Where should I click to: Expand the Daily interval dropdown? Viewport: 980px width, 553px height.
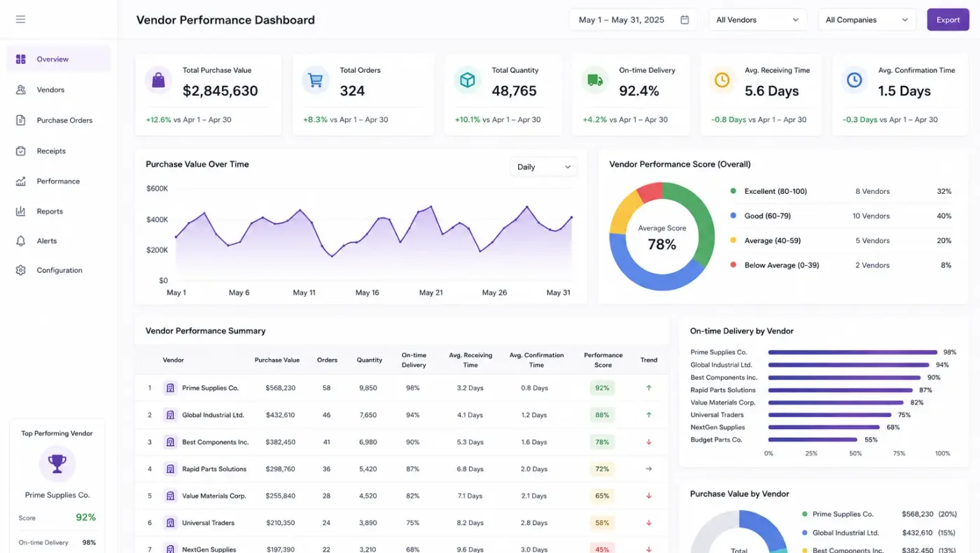[544, 167]
